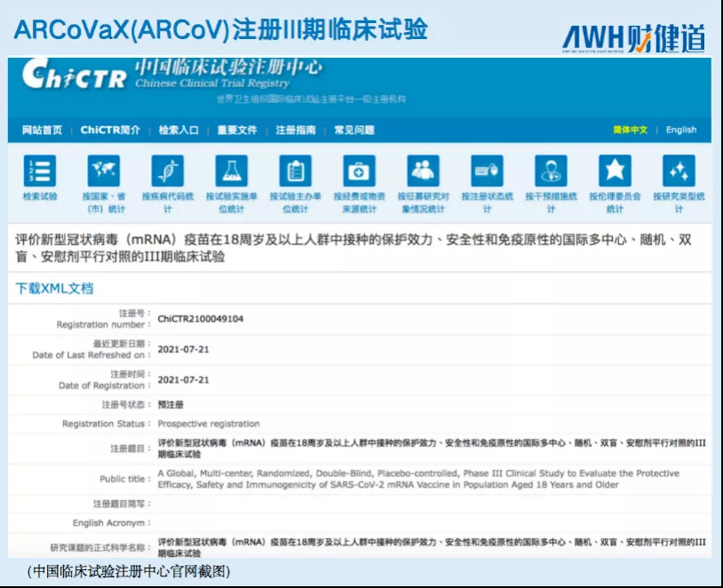
Task: Open 常见问题 menu item
Action: tap(354, 130)
